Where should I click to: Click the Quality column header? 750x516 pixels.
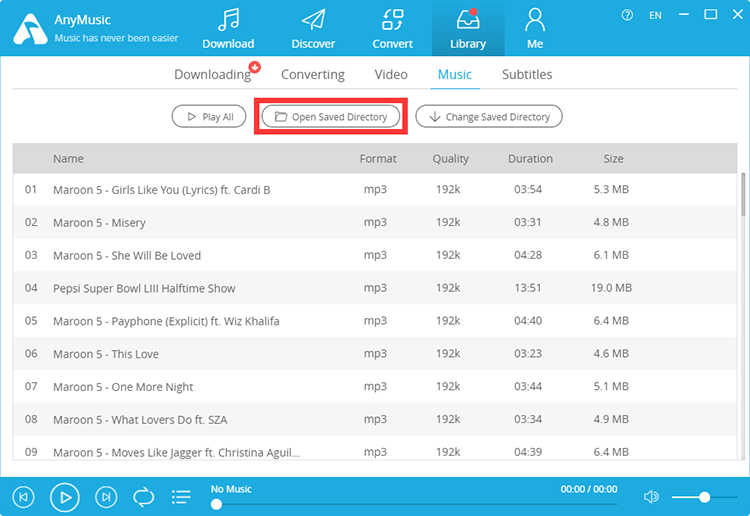tap(451, 159)
